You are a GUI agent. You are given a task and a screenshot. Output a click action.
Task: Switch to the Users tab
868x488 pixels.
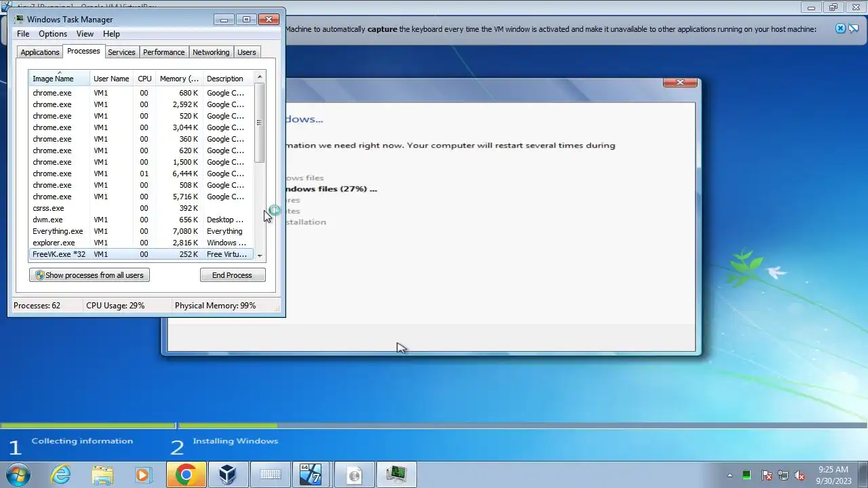(247, 52)
